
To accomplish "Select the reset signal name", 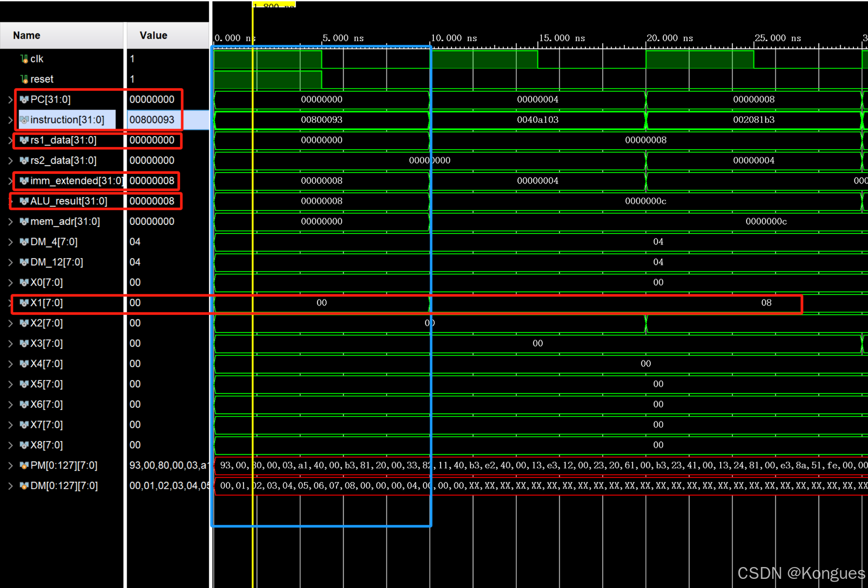I will pos(42,79).
